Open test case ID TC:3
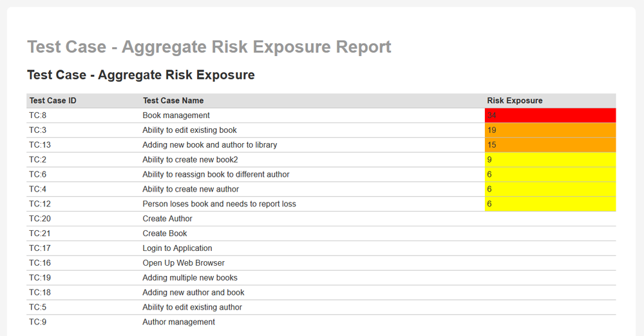 coord(37,130)
